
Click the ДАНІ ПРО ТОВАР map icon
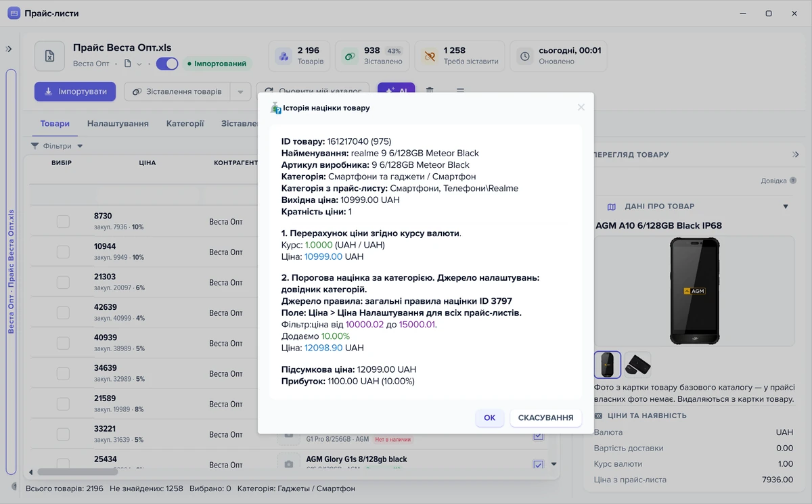pyautogui.click(x=612, y=207)
